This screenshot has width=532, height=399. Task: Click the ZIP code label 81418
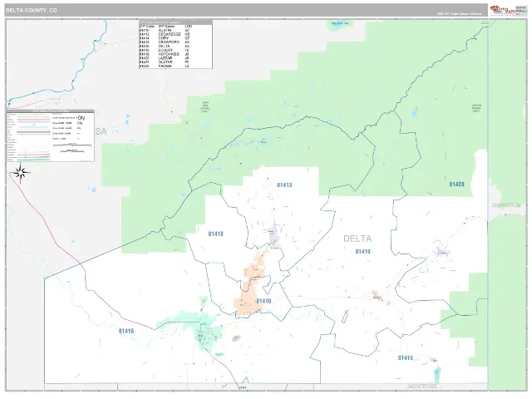coord(216,234)
